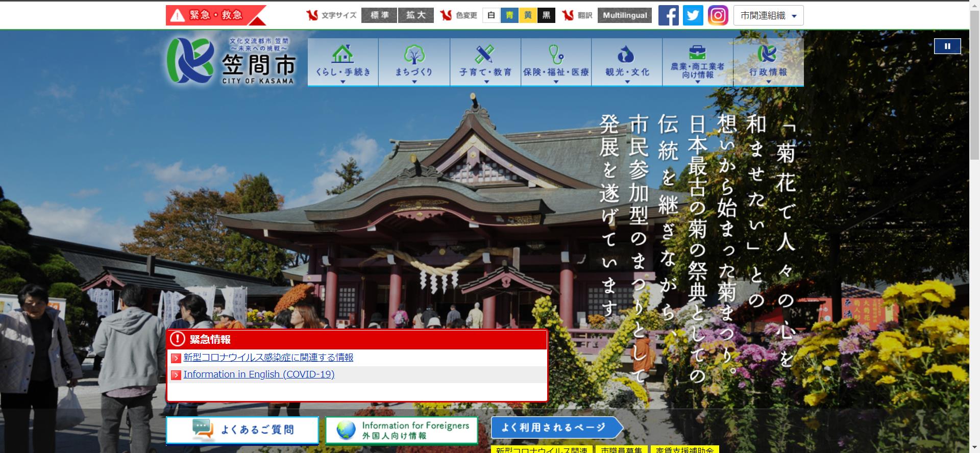Open the くらし・手続き menu label

343,72
